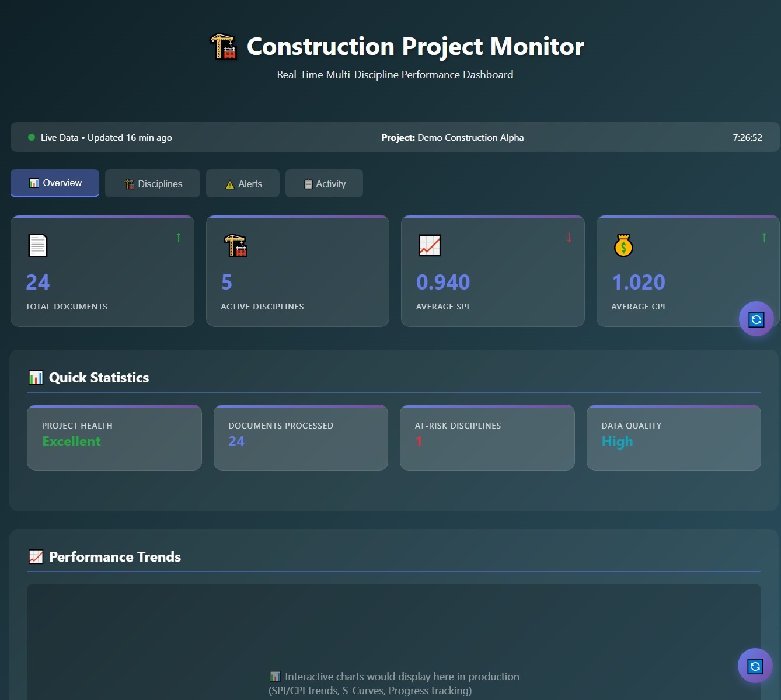Click the 1.020 average CPI value
The image size is (781, 700).
point(638,283)
